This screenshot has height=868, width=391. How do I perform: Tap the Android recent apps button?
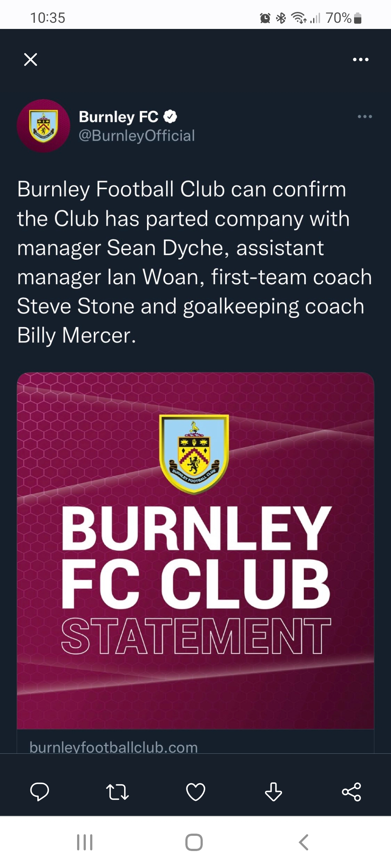pos(85,842)
